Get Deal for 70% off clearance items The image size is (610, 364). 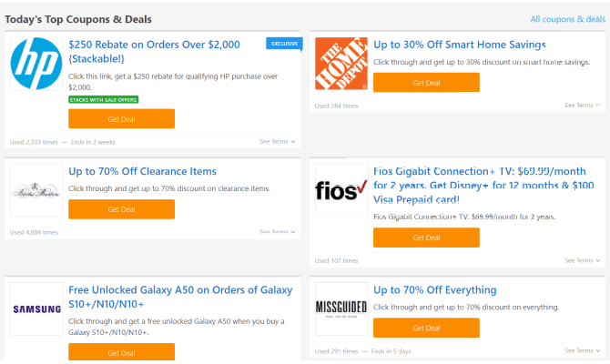point(121,209)
